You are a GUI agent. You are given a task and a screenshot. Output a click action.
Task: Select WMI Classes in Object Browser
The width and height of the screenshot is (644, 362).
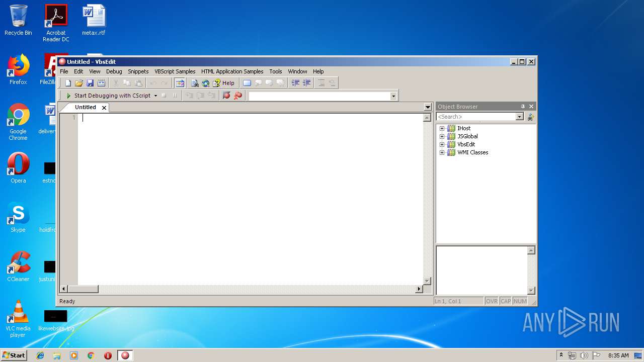point(472,152)
